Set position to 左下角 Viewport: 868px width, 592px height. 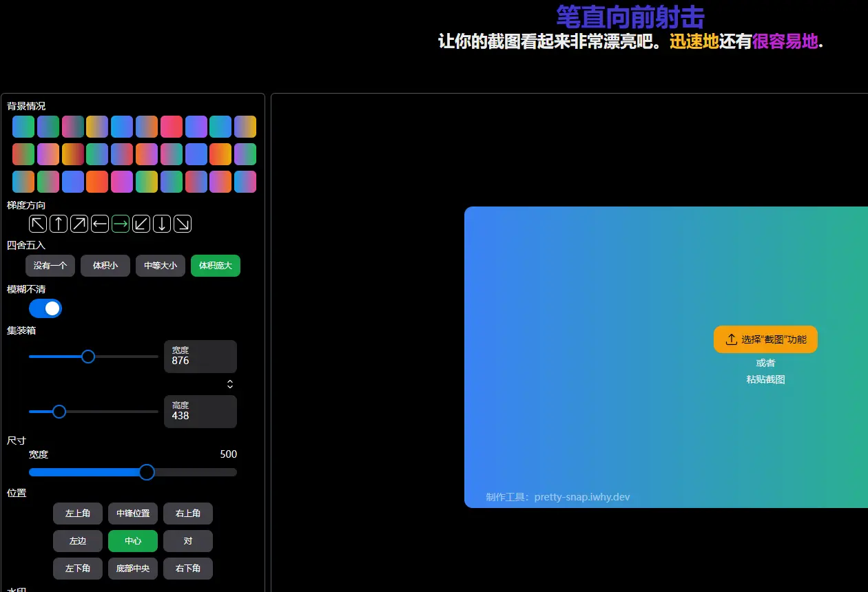[x=78, y=569]
